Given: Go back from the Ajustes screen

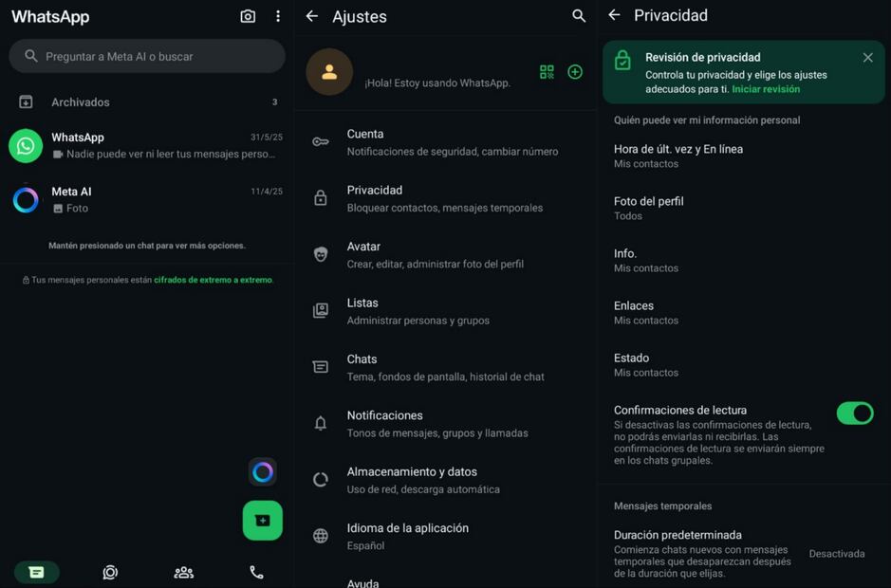Looking at the screenshot, I should pos(312,16).
